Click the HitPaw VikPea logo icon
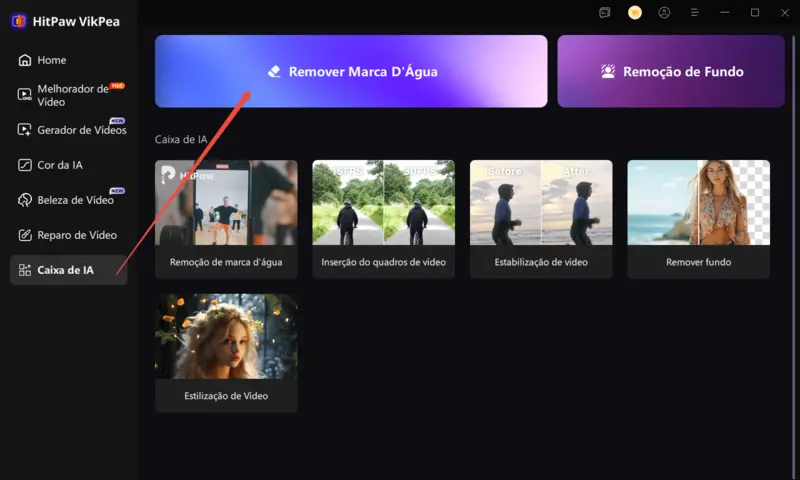Screen dimensions: 800x480 19,21
